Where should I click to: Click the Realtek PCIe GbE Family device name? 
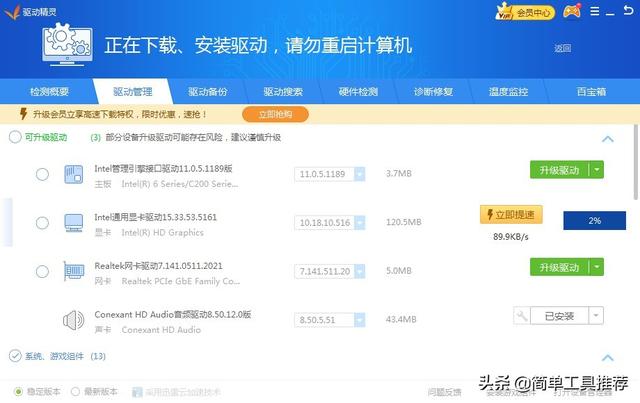pos(181,281)
